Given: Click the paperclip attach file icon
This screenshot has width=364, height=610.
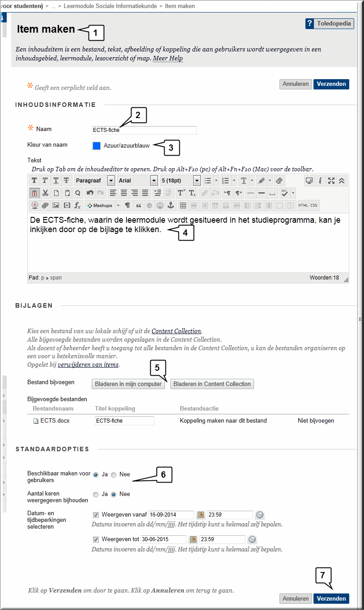Looking at the screenshot, I should click(45, 206).
